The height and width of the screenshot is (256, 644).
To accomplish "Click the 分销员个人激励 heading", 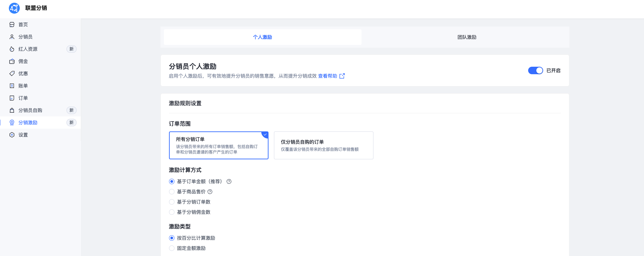I will click(193, 66).
